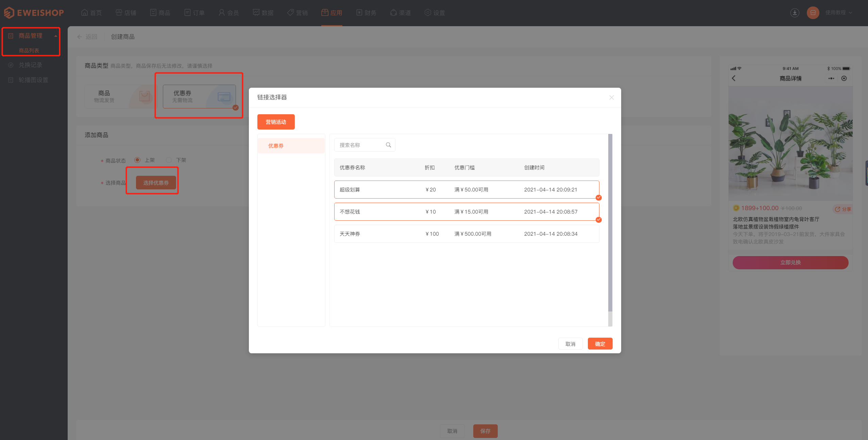Switch to 优惠券 tab in dialog
Viewport: 868px width, 440px height.
point(291,145)
